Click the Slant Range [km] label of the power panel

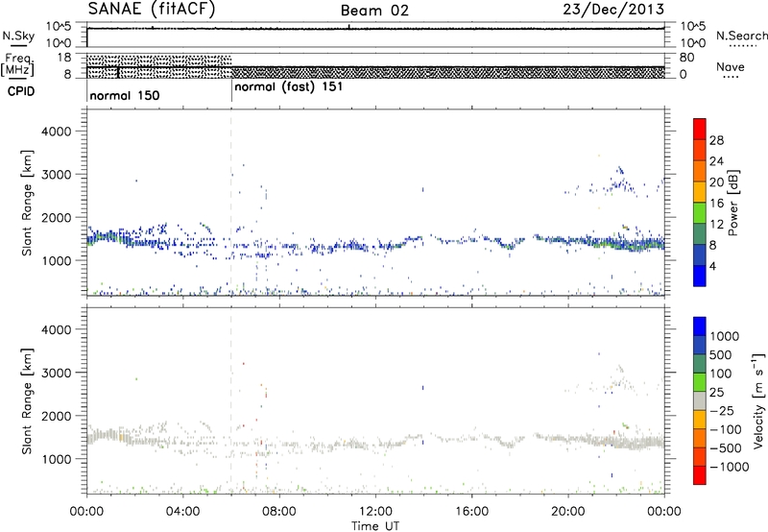pyautogui.click(x=27, y=204)
